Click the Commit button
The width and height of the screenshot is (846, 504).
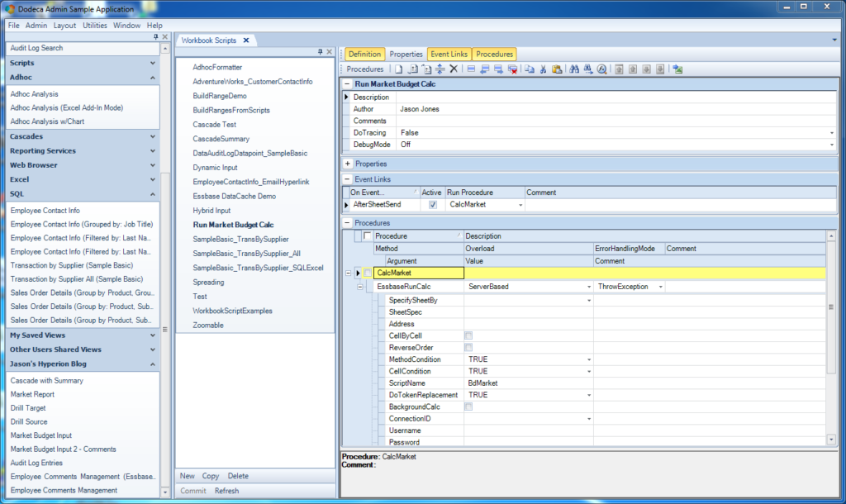tap(192, 490)
